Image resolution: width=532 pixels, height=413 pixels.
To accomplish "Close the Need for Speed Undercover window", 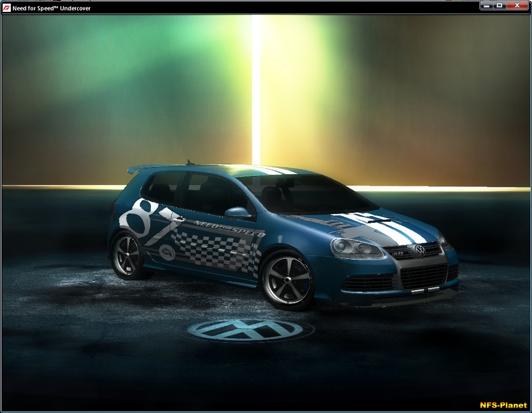I will 517,5.
